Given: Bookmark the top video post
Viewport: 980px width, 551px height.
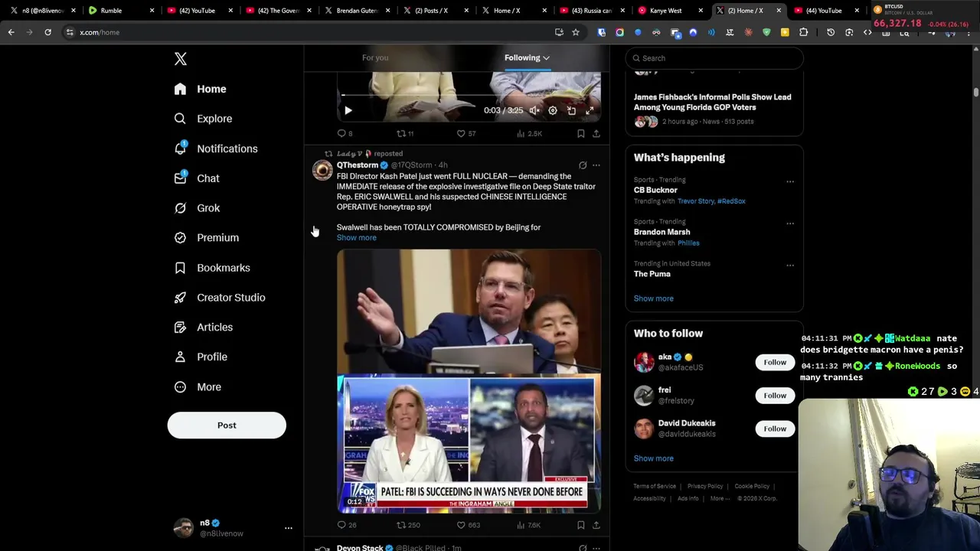Looking at the screenshot, I should pyautogui.click(x=581, y=133).
